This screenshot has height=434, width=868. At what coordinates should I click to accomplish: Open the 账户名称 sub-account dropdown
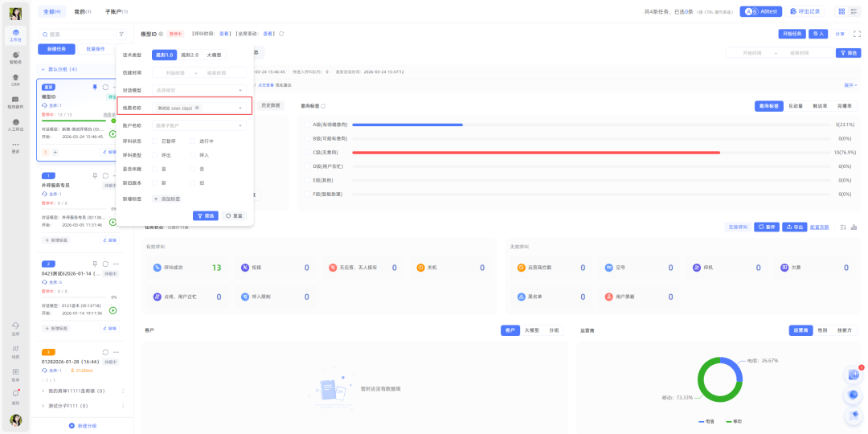(199, 125)
